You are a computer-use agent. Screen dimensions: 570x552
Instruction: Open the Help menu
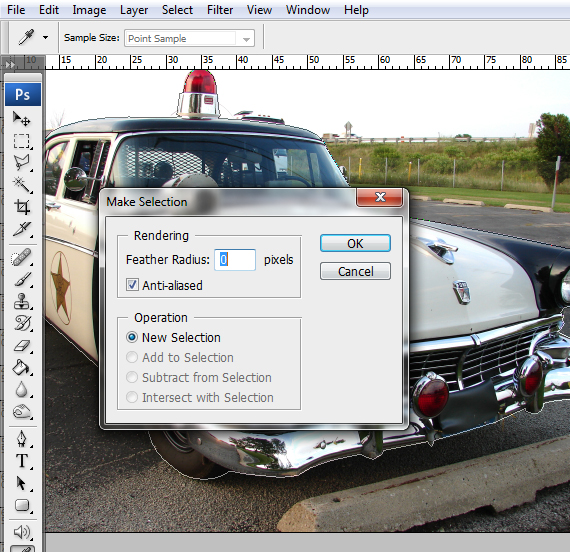pyautogui.click(x=356, y=10)
